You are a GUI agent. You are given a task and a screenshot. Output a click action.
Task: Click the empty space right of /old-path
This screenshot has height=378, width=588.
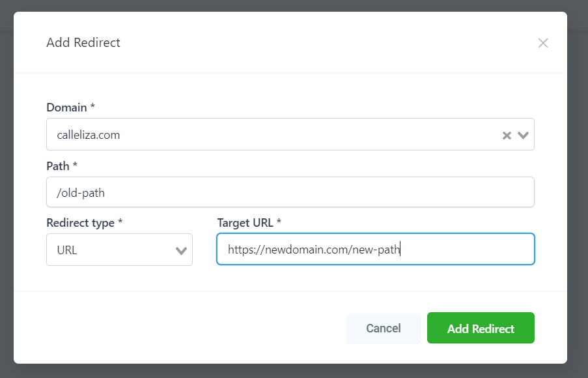[326, 192]
